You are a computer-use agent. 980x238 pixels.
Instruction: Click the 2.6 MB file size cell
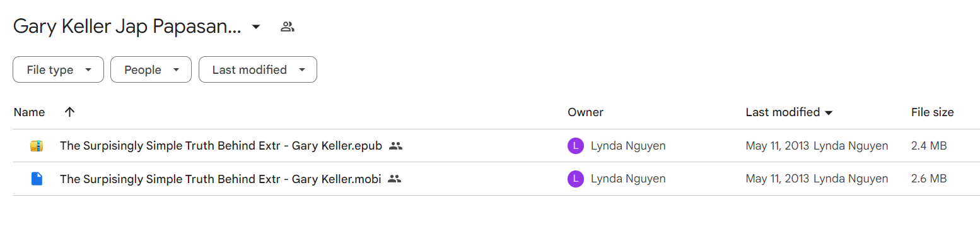click(x=929, y=179)
